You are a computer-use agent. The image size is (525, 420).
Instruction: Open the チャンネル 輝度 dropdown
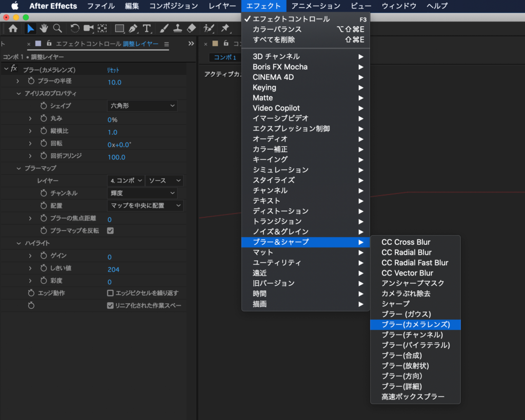143,193
